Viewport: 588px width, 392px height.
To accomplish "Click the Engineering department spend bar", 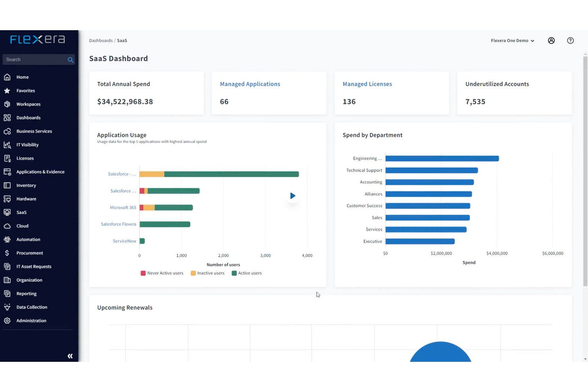I will click(442, 158).
